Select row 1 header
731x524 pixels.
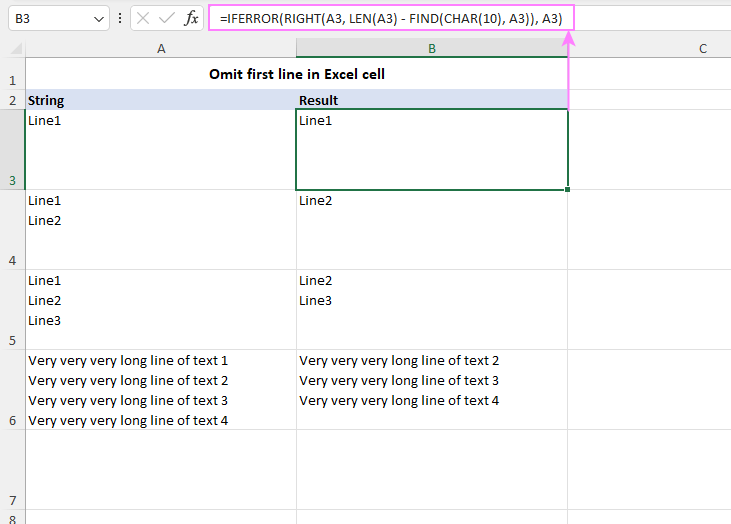13,74
